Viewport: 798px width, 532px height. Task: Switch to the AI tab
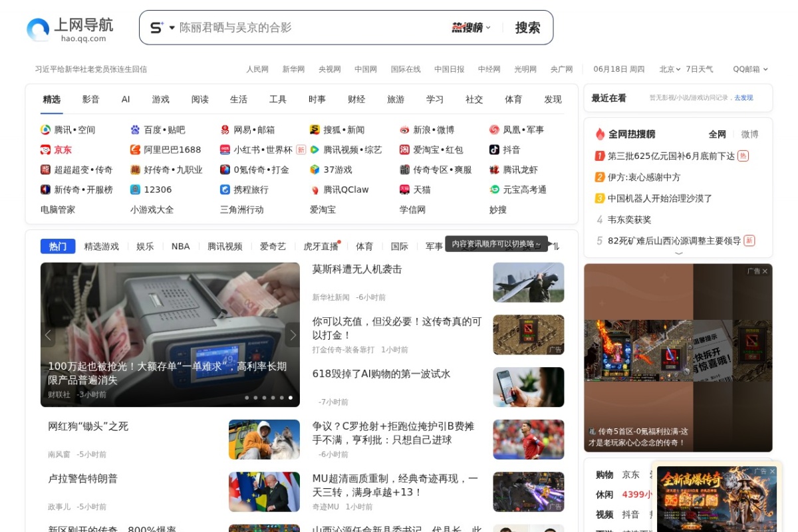126,99
